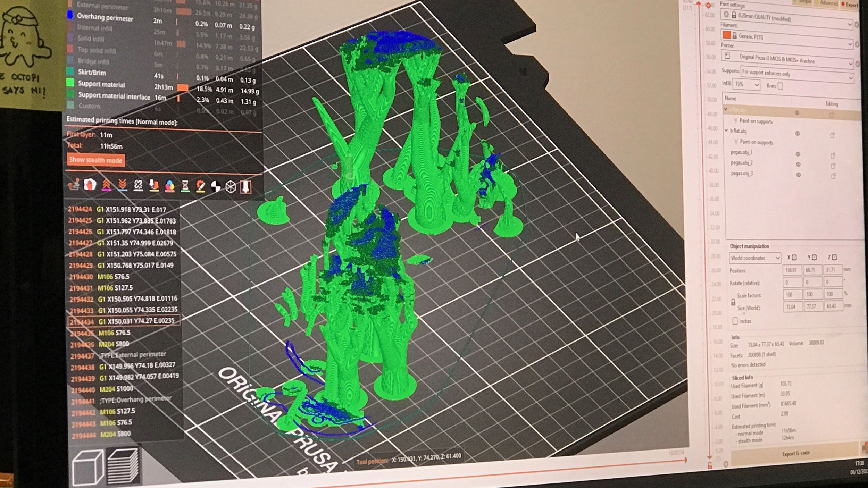Toggle visibility eye for pegas.obj_2
The width and height of the screenshot is (868, 488).
pyautogui.click(x=798, y=165)
